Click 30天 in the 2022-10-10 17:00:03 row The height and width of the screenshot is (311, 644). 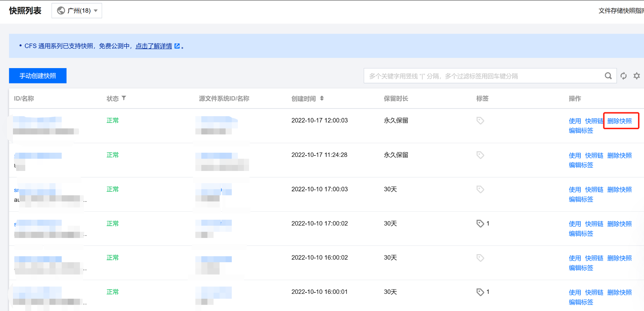[390, 189]
